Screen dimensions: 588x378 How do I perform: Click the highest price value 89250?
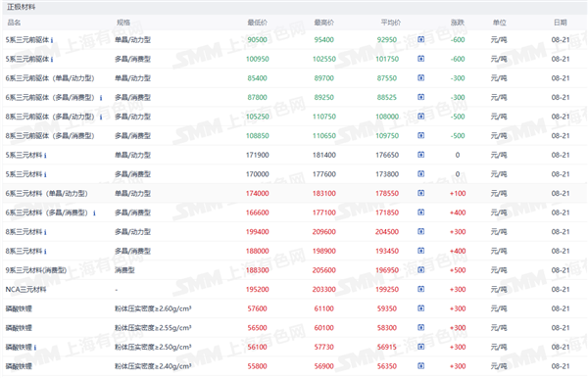[x=324, y=97]
